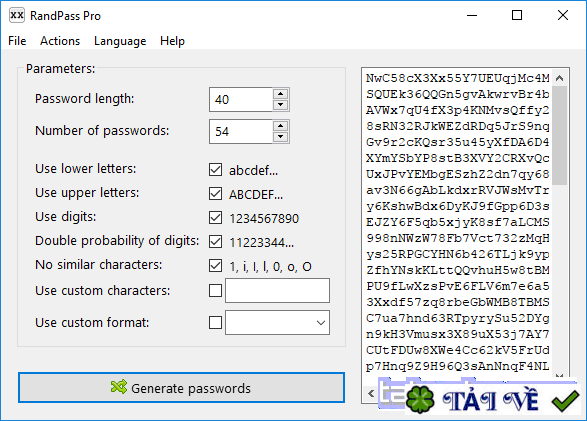Select password starting with n9kH3Vmu
The height and width of the screenshot is (421, 587).
coord(457,334)
